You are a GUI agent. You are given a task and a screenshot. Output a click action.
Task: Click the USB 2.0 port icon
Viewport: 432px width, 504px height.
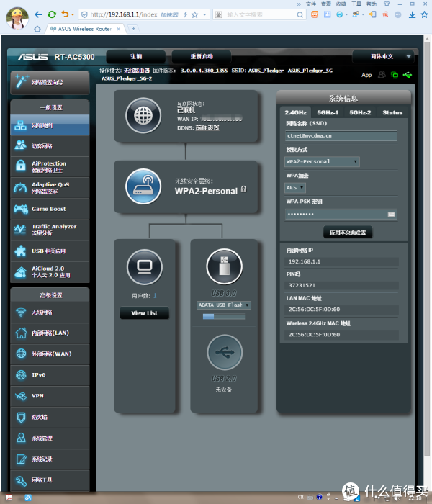[225, 352]
